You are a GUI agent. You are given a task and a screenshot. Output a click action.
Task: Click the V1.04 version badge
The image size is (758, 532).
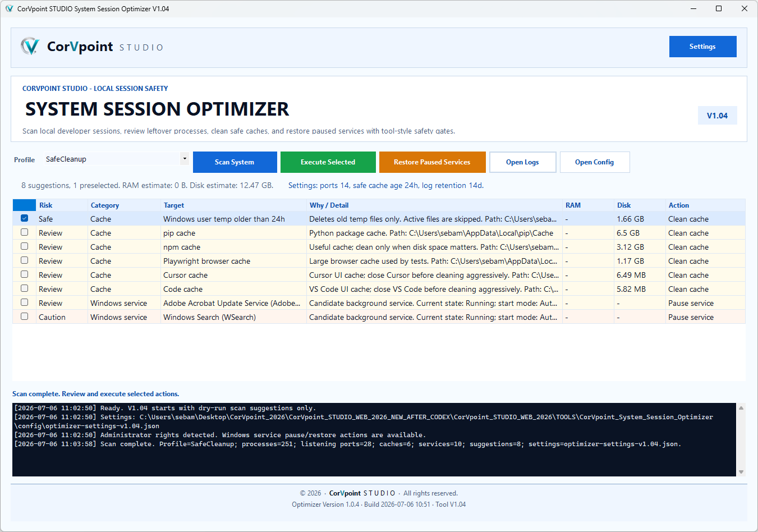717,116
